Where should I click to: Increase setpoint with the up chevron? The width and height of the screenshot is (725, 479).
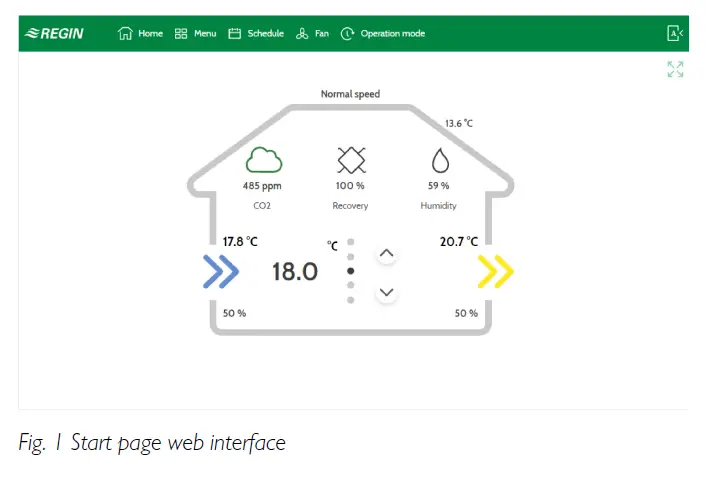(387, 253)
